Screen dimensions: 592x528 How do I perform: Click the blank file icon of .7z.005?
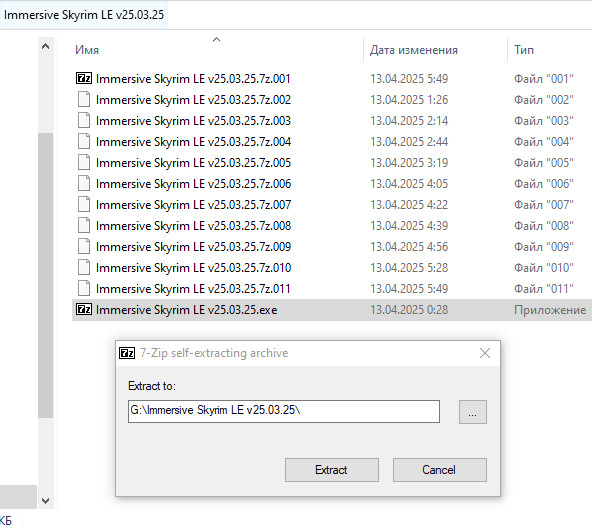[84, 162]
